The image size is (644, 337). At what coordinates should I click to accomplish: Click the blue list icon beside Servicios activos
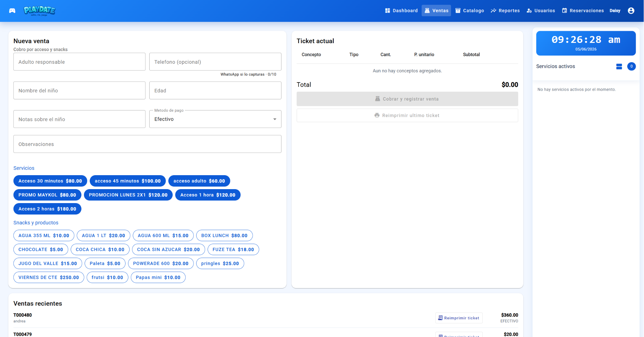click(x=619, y=66)
